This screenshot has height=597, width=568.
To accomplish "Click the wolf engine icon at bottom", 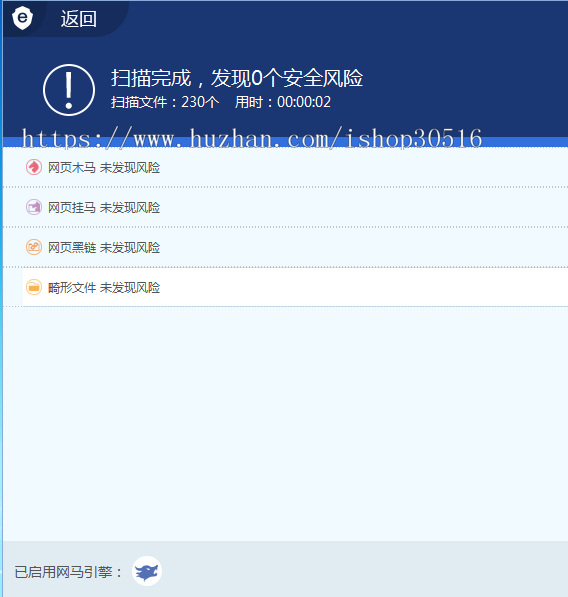I will coord(147,571).
